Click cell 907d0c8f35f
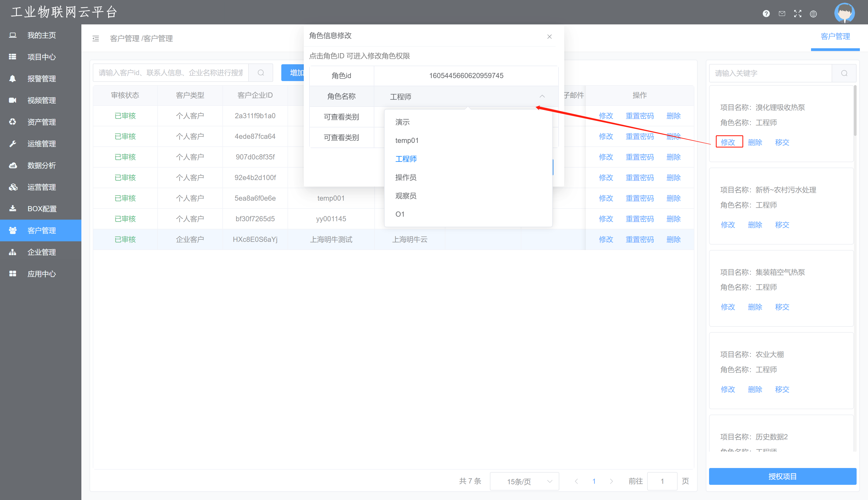The height and width of the screenshot is (500, 868). click(x=255, y=157)
